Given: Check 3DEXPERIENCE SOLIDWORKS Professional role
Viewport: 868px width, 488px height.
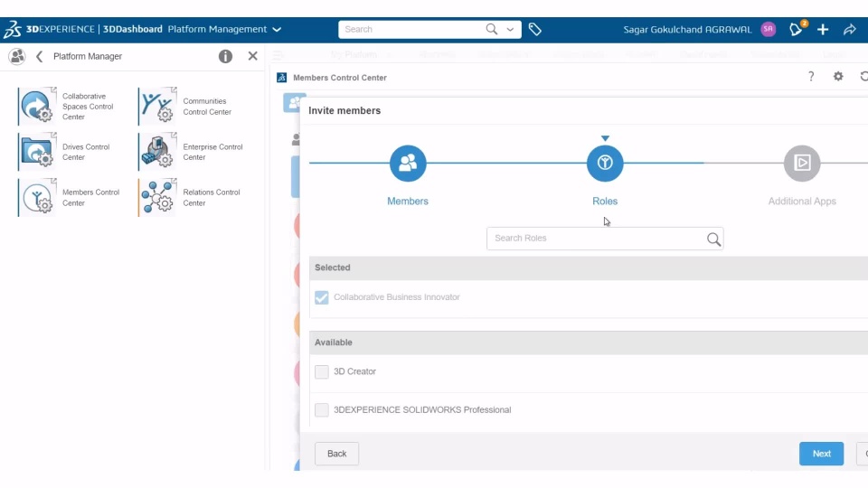Looking at the screenshot, I should click(x=322, y=410).
